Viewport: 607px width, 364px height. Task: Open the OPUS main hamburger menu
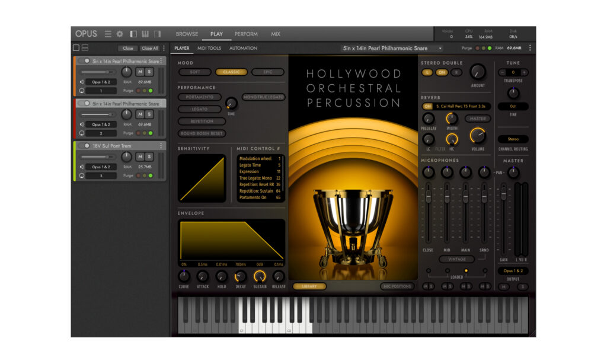click(108, 34)
